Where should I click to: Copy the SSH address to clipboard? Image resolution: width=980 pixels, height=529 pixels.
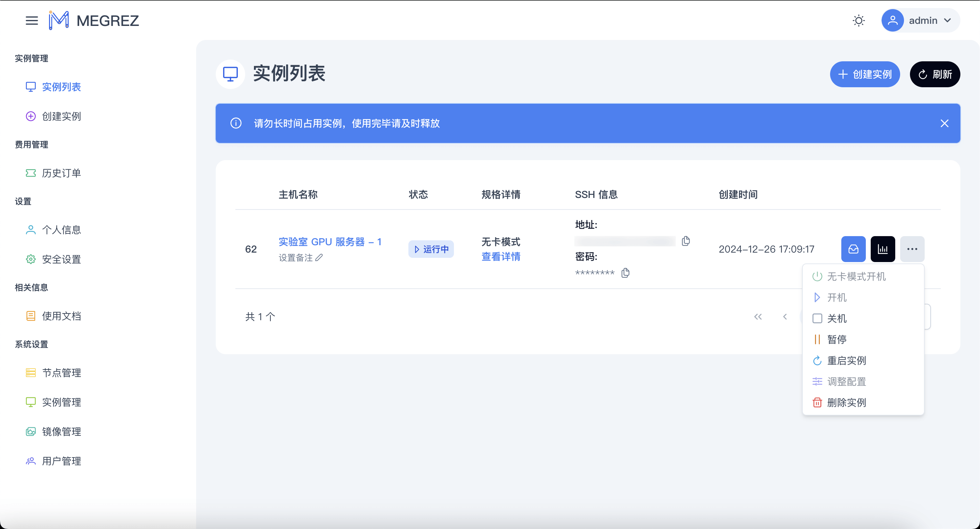coord(685,241)
